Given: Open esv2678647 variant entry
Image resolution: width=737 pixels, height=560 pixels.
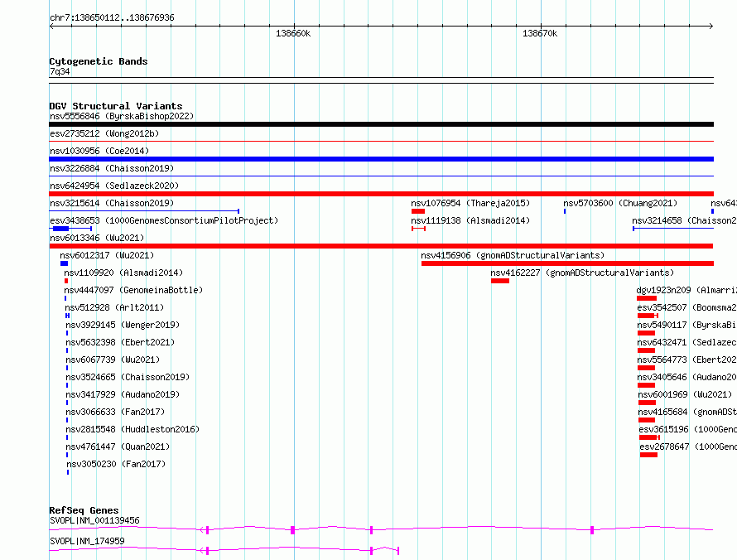Looking at the screenshot, I should pyautogui.click(x=688, y=447).
